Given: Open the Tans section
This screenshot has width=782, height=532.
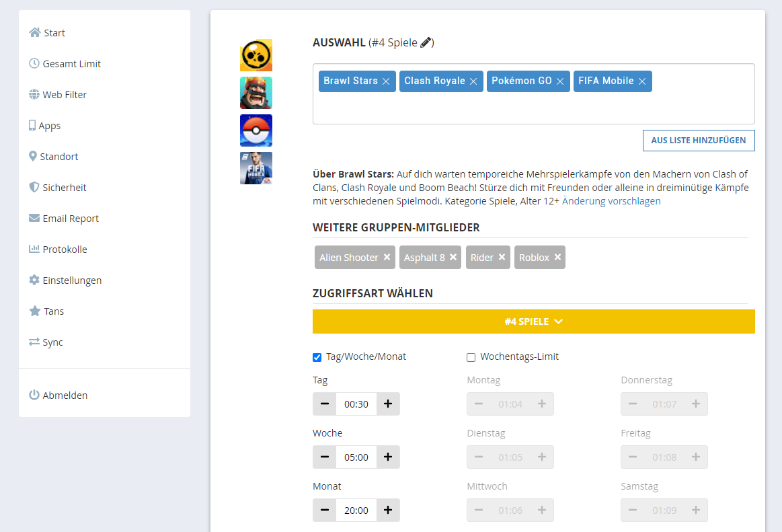Looking at the screenshot, I should tap(46, 311).
